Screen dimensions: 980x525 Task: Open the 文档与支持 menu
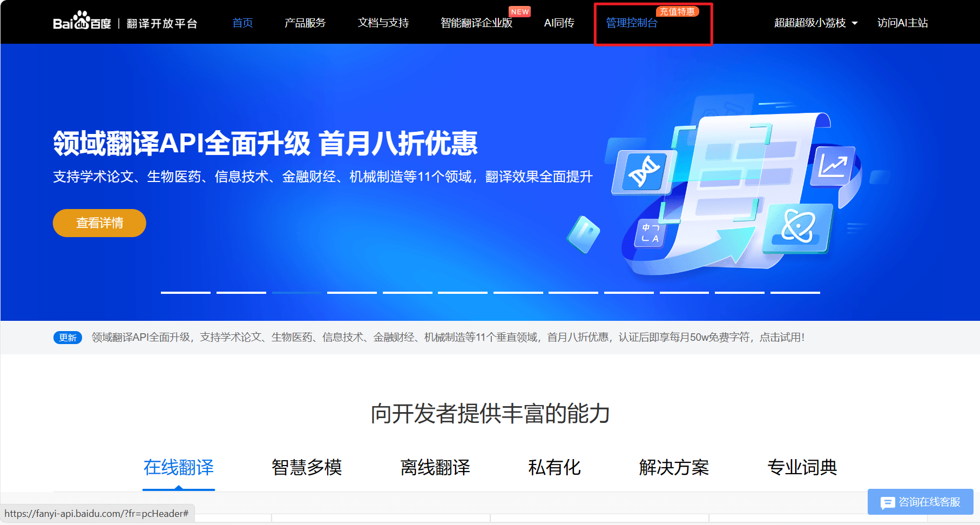click(383, 23)
